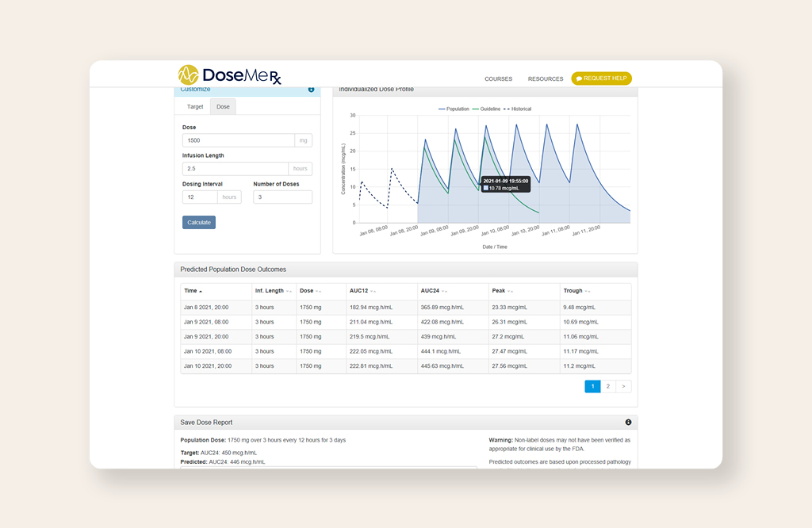Click the DoseMeRx logo

(229, 75)
